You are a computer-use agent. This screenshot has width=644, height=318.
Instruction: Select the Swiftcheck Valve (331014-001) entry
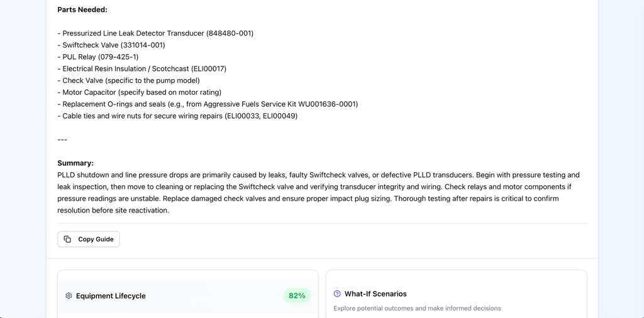click(x=111, y=45)
